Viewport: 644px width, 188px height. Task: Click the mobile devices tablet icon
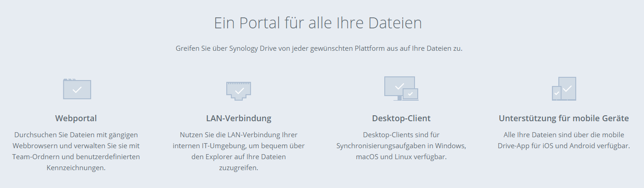click(x=564, y=89)
